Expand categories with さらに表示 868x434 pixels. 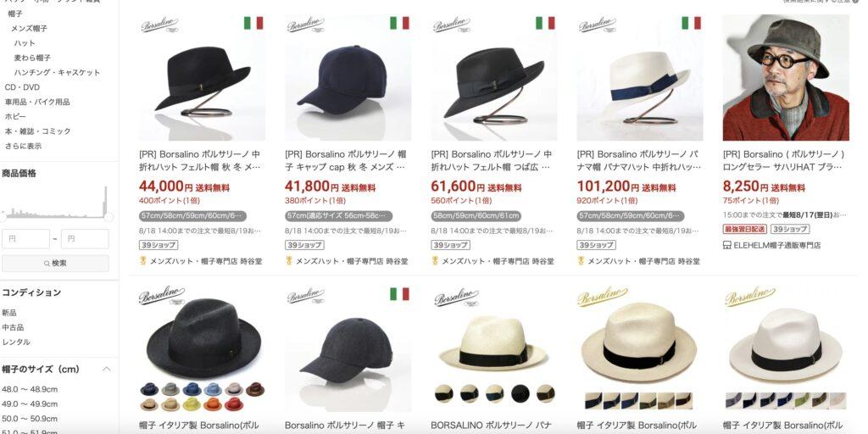click(x=23, y=146)
